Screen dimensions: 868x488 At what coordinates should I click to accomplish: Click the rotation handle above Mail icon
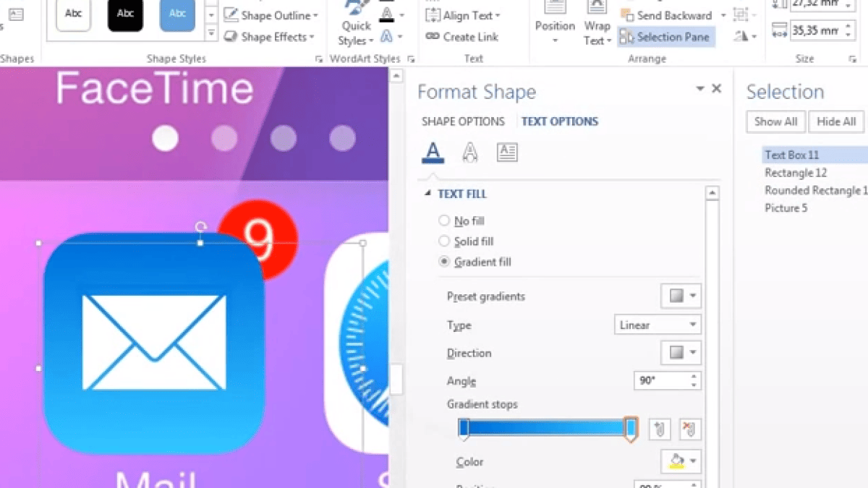pyautogui.click(x=201, y=227)
